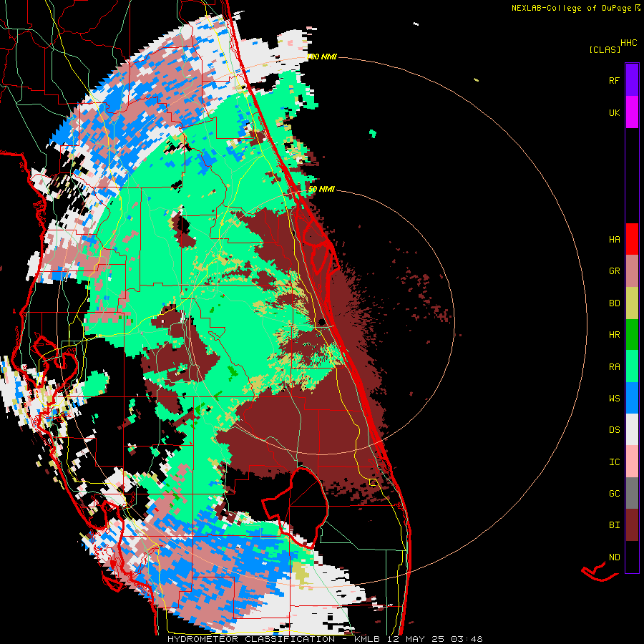644x644 pixels.
Task: Click the BI brown legend swatch
Action: coord(632,525)
